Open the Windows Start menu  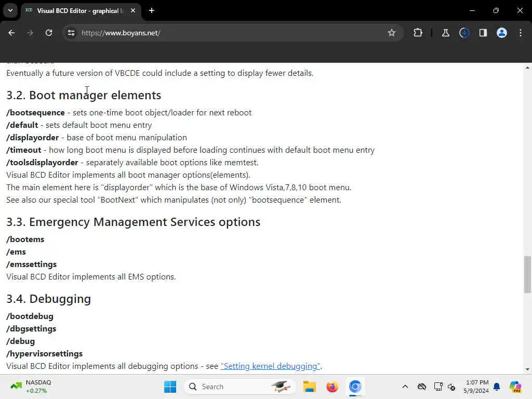point(170,387)
